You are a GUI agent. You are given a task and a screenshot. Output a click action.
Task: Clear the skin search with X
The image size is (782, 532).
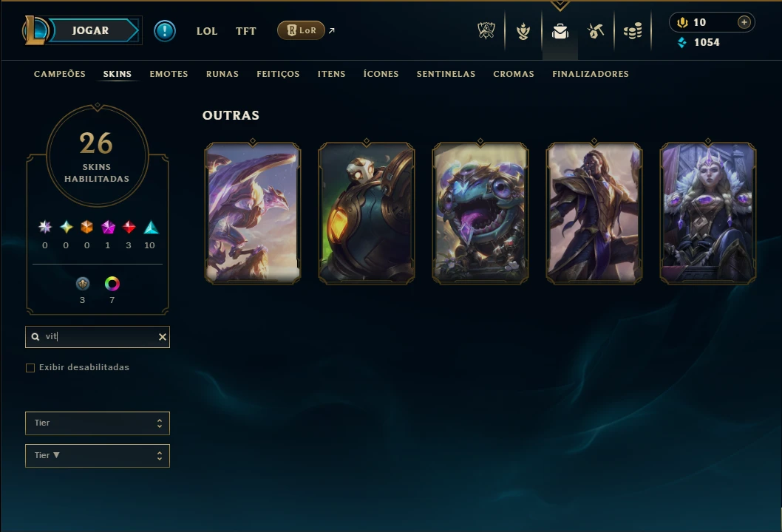[163, 337]
